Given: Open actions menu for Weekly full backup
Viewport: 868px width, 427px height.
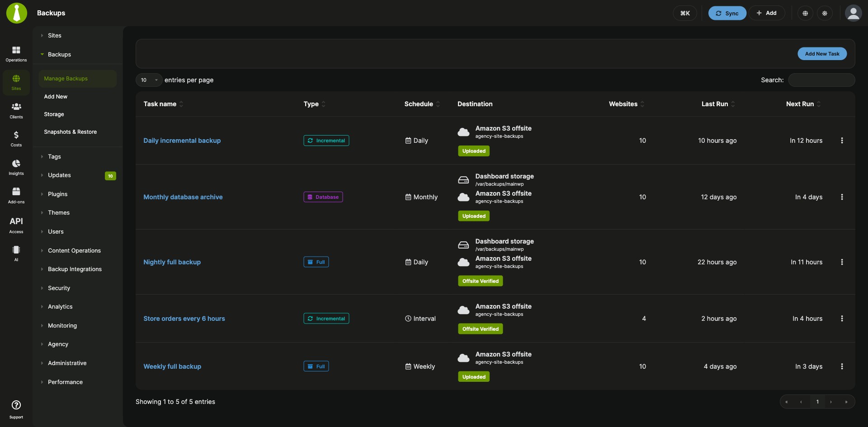Looking at the screenshot, I should click(x=842, y=366).
